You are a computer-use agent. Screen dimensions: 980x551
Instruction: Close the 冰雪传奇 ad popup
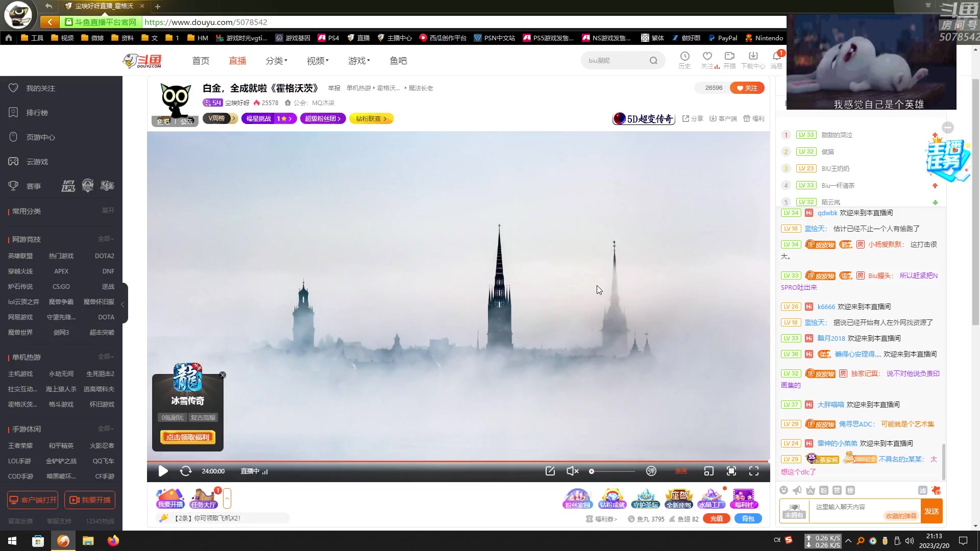point(223,375)
